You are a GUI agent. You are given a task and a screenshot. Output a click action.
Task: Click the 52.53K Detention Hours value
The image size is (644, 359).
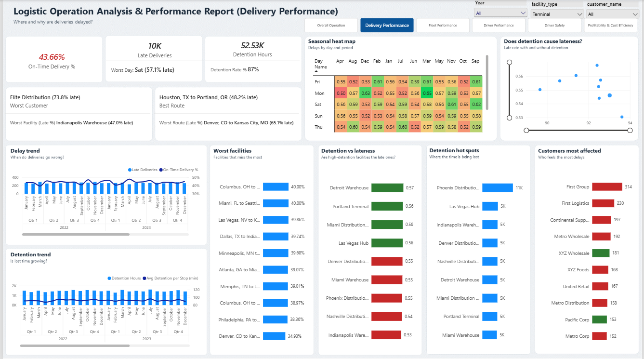(252, 45)
